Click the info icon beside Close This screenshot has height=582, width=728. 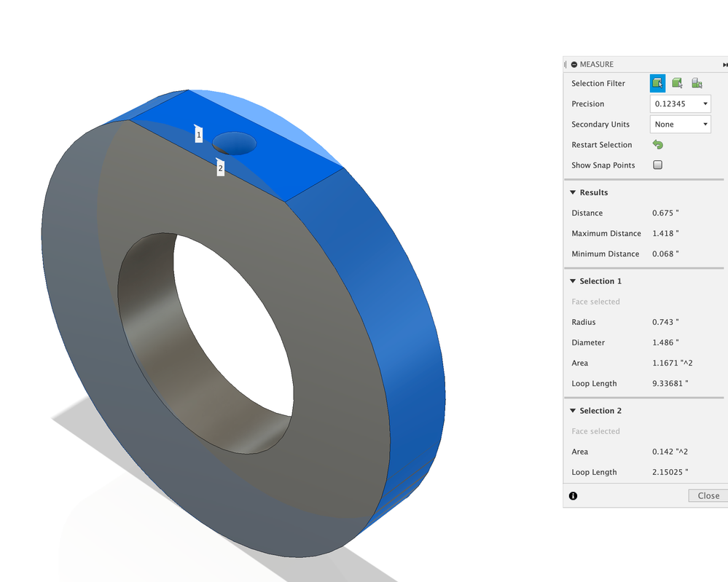(574, 496)
